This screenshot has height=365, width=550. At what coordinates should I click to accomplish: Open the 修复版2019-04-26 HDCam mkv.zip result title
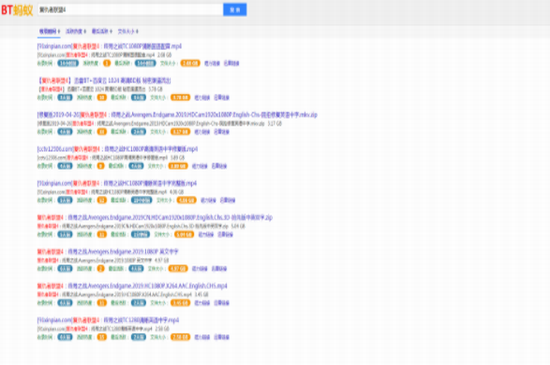tap(177, 115)
